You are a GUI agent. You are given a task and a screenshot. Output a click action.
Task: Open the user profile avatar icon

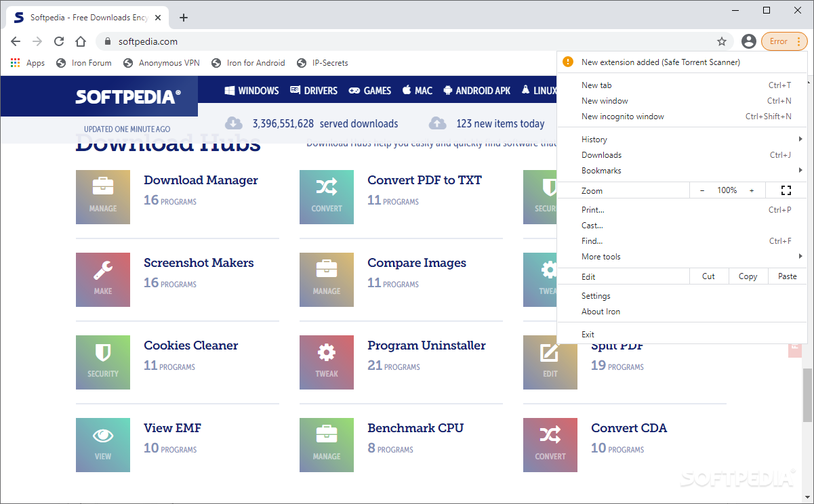click(749, 41)
